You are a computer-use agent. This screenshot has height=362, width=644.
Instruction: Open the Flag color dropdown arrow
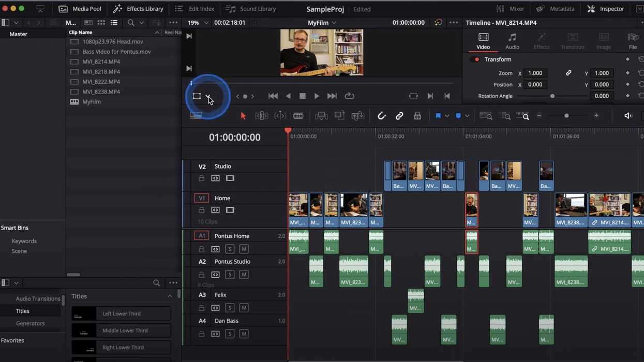click(447, 116)
